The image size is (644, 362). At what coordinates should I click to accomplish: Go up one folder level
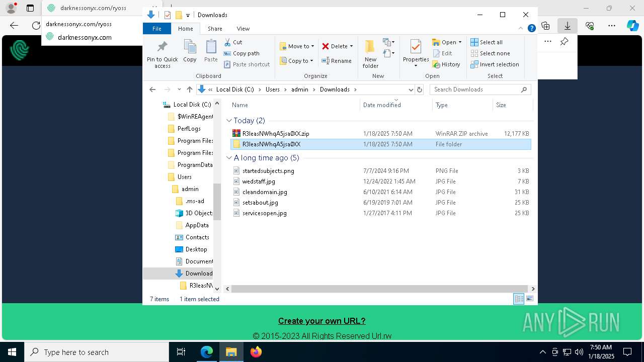(x=189, y=89)
